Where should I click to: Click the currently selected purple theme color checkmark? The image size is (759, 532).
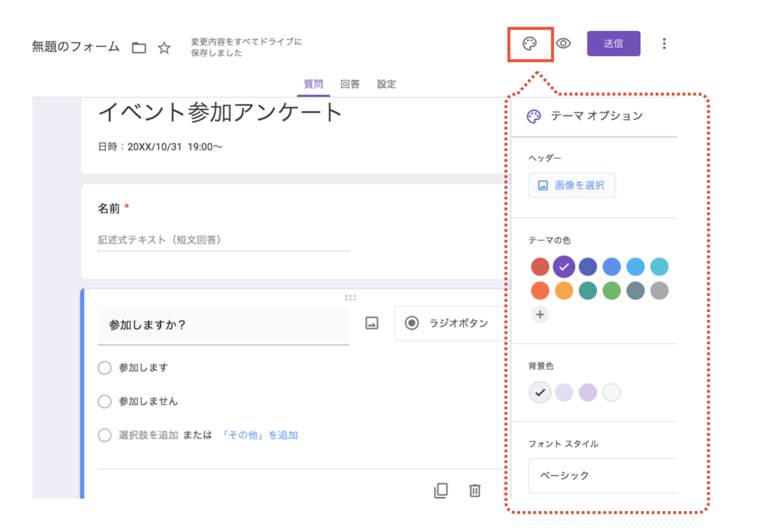[x=564, y=266]
